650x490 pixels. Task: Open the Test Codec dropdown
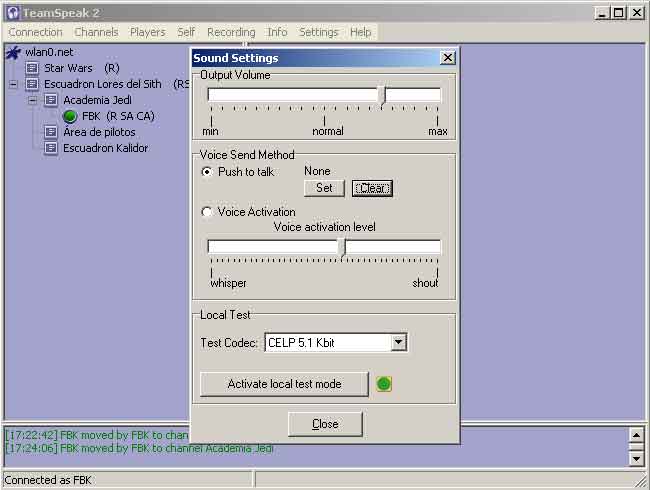point(398,343)
